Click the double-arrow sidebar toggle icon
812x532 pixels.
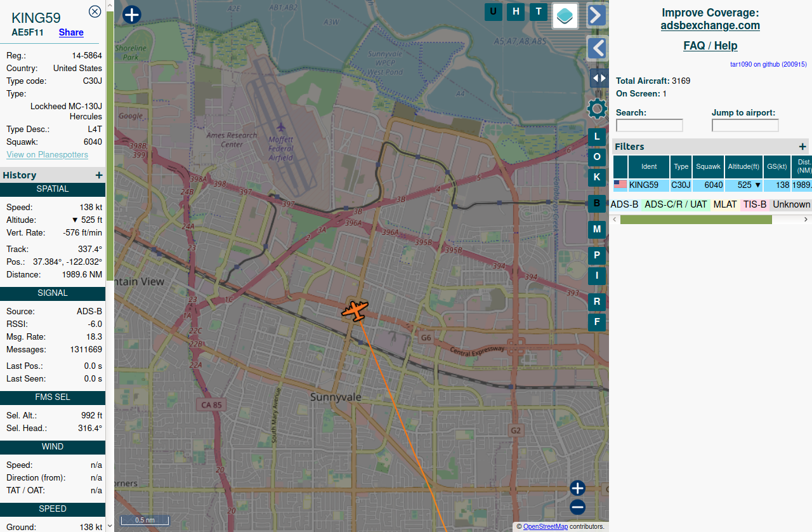[x=598, y=78]
